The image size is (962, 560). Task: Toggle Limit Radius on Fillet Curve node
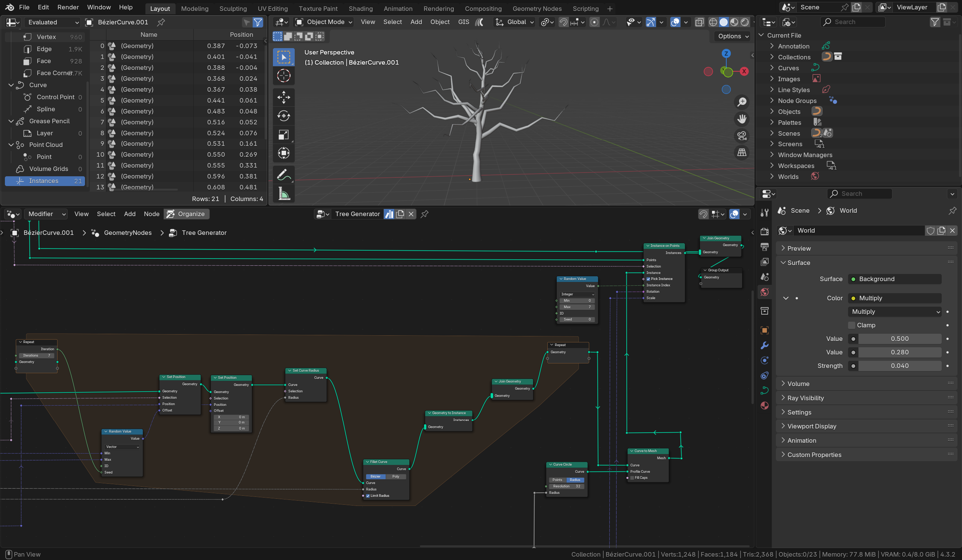tap(368, 496)
